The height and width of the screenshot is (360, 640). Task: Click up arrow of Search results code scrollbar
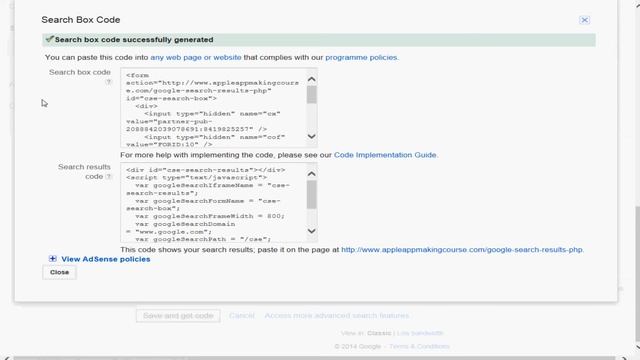click(x=311, y=174)
